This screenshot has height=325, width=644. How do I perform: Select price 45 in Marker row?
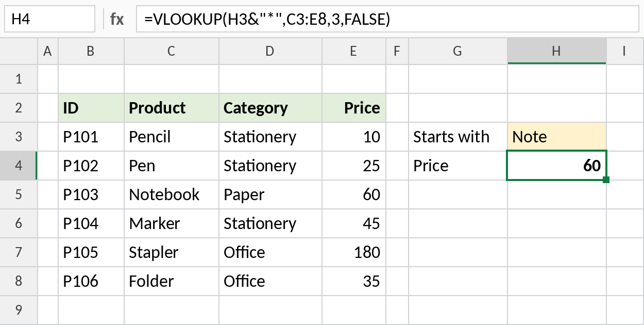(x=354, y=223)
